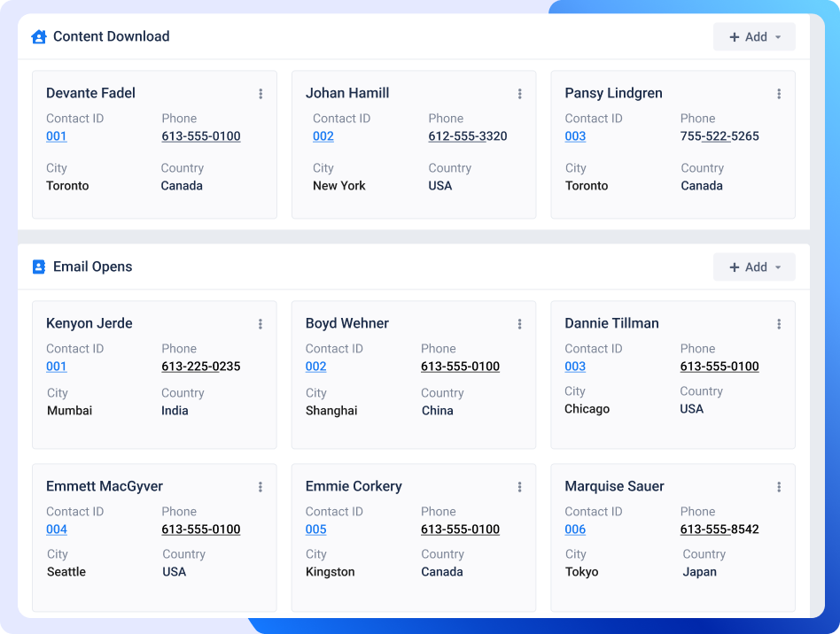Open the three-dot menu on Boyd Wehner card

(x=519, y=324)
